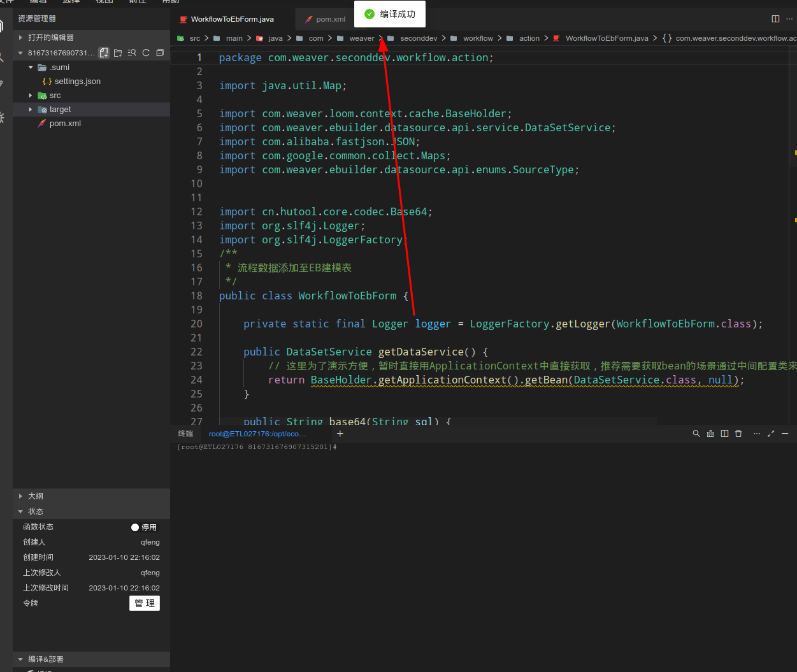Viewport: 797px width, 672px height.
Task: Click the braces symbol icon in breadcrumb
Action: click(667, 38)
